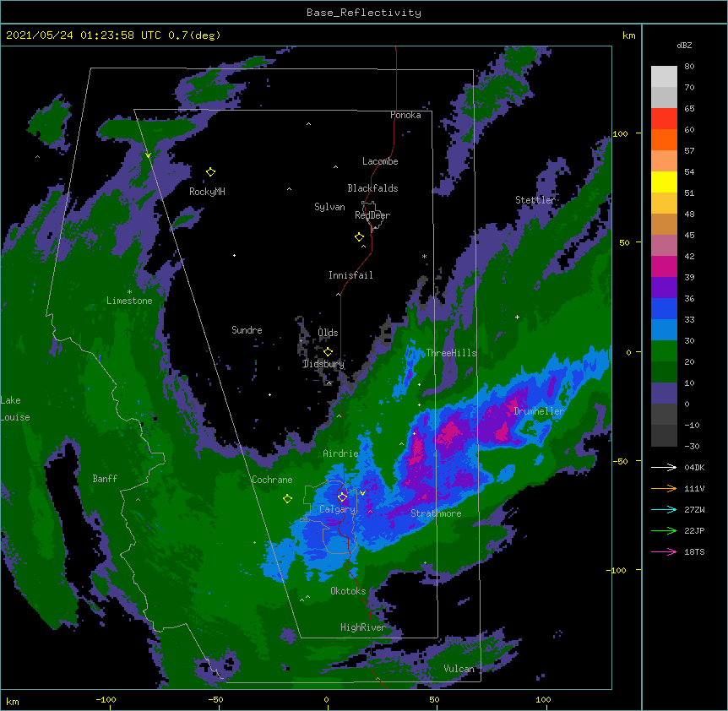
Task: Click the Stettler label
Action: (x=535, y=200)
